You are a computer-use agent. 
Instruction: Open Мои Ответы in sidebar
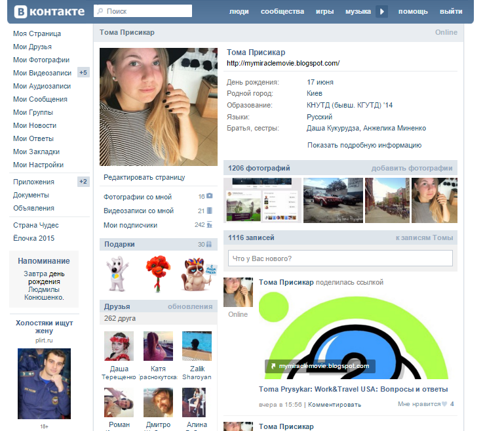(33, 138)
